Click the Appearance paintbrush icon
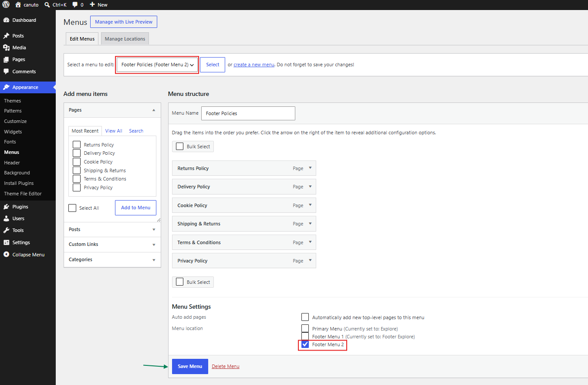The height and width of the screenshot is (385, 588). point(6,87)
